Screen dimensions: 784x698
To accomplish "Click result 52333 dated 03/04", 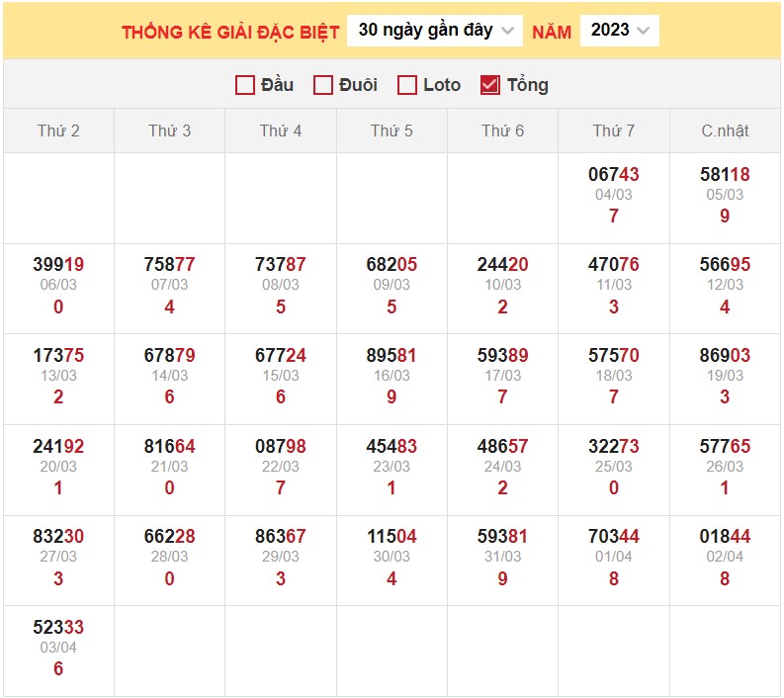I will coord(58,628).
